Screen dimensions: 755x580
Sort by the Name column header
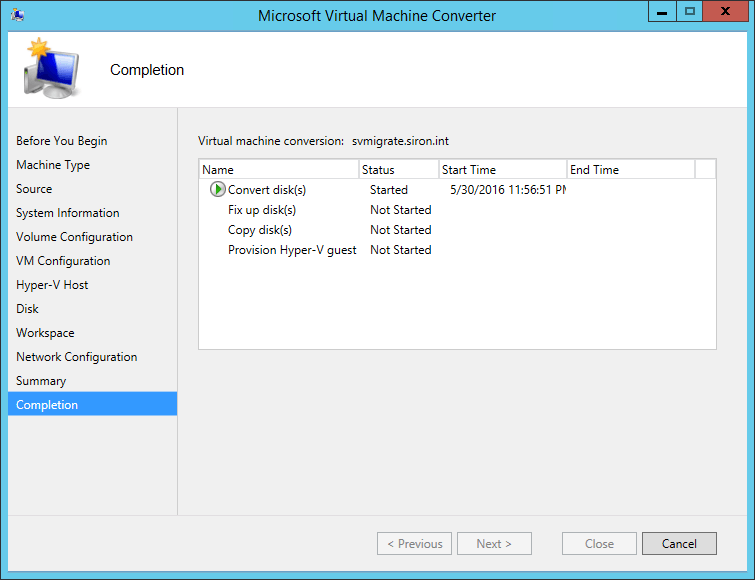tap(279, 169)
